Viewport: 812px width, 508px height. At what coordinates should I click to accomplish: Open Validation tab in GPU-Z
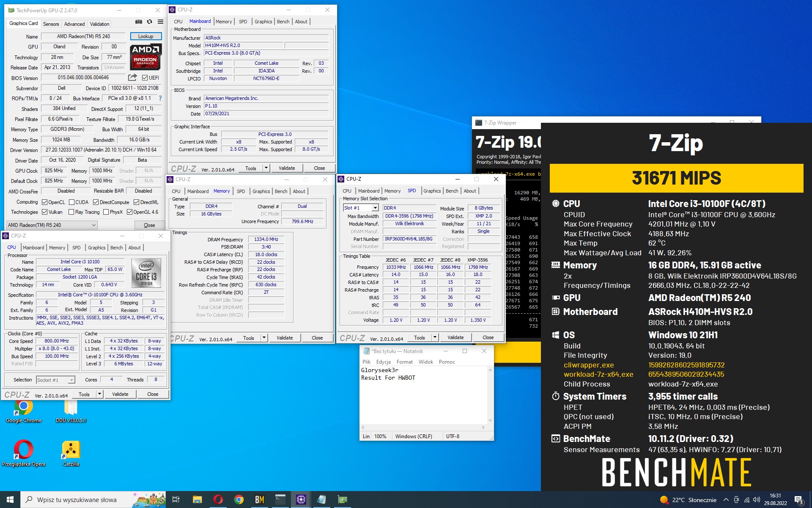100,24
